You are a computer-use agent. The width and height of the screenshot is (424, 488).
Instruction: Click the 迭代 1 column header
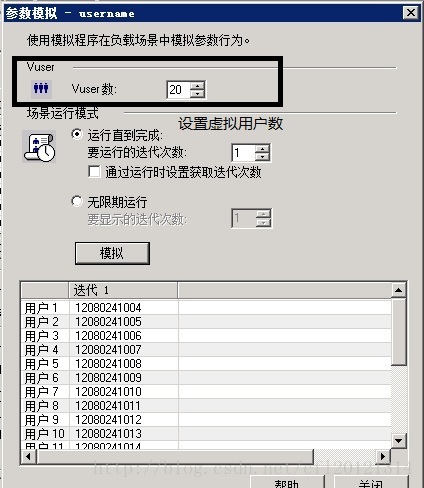pyautogui.click(x=123, y=290)
